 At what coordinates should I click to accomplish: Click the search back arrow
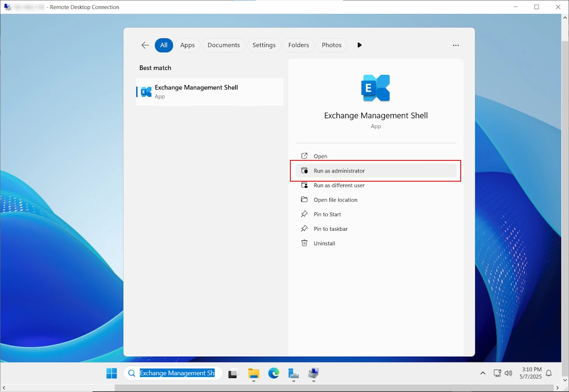(145, 45)
